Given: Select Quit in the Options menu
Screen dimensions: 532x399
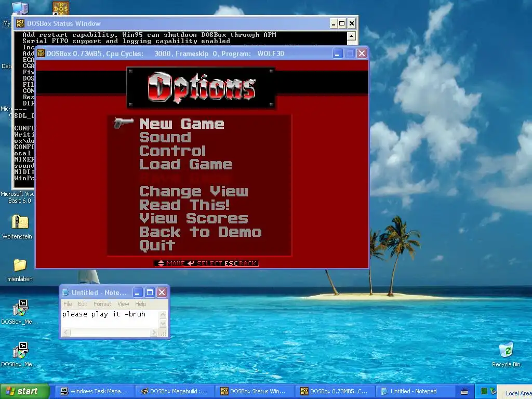Looking at the screenshot, I should (x=157, y=246).
